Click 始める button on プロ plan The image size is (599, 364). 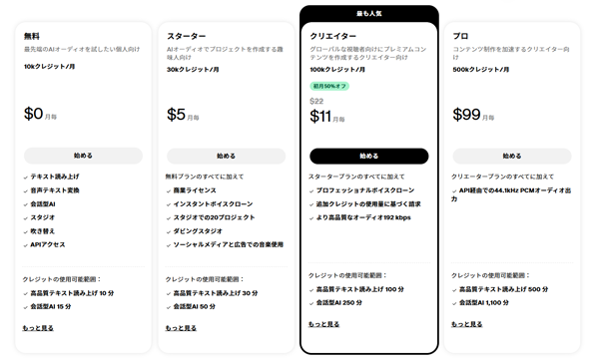point(512,156)
